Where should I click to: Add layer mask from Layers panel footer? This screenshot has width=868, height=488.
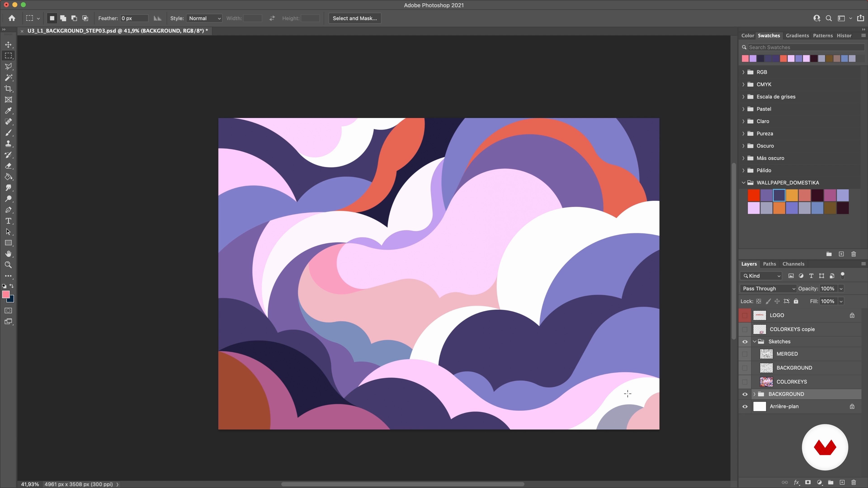[x=808, y=482]
